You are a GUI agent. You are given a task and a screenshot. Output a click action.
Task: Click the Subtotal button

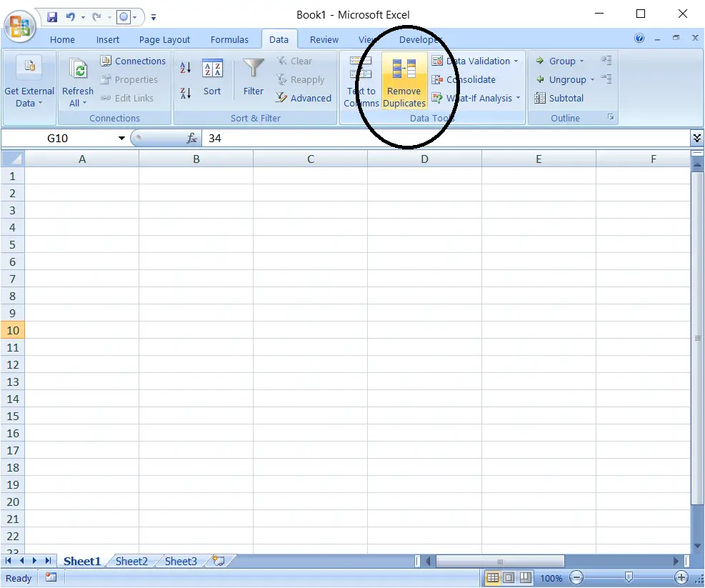click(x=559, y=98)
